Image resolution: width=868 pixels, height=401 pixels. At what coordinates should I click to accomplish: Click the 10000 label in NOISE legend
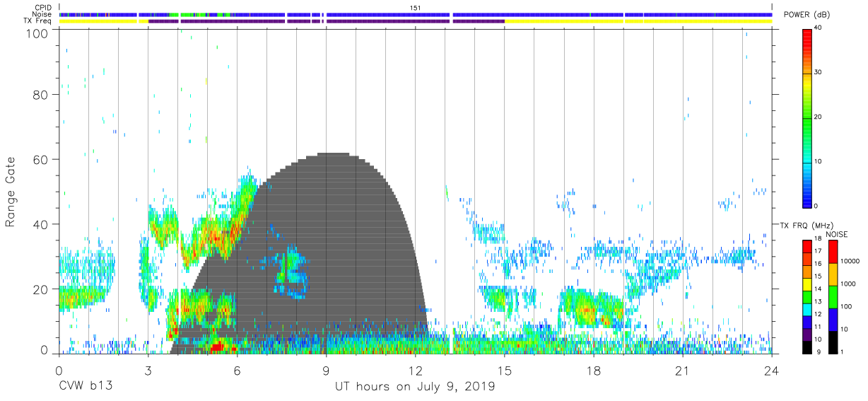(x=850, y=261)
